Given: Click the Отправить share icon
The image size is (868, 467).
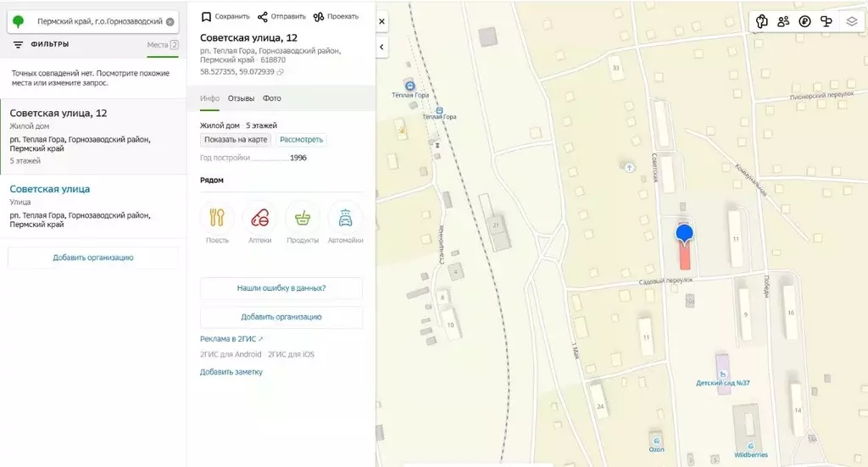Looking at the screenshot, I should point(262,16).
